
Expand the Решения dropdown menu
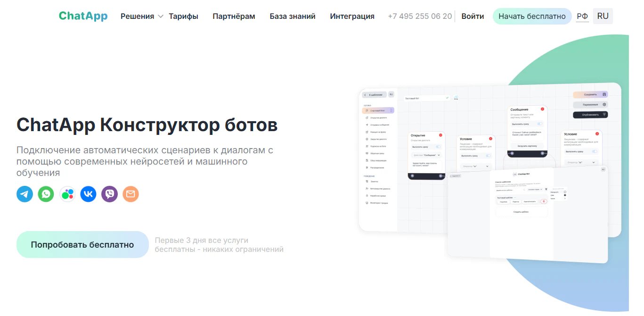(x=141, y=16)
